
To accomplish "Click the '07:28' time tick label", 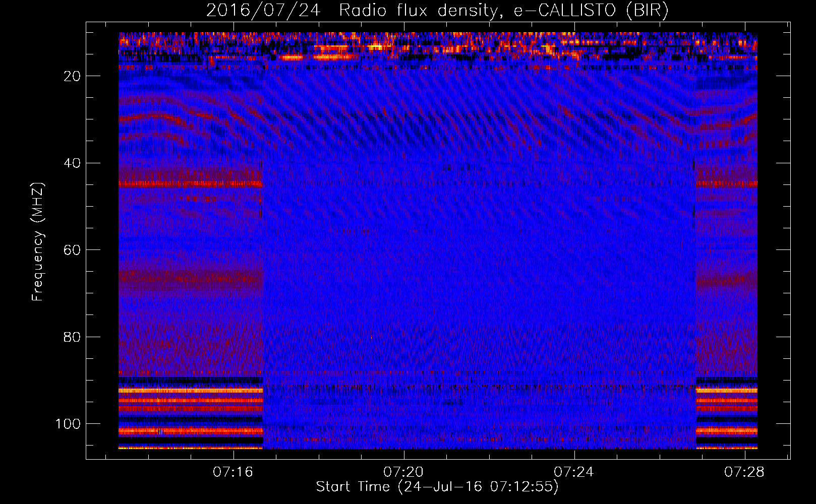I will 744,472.
